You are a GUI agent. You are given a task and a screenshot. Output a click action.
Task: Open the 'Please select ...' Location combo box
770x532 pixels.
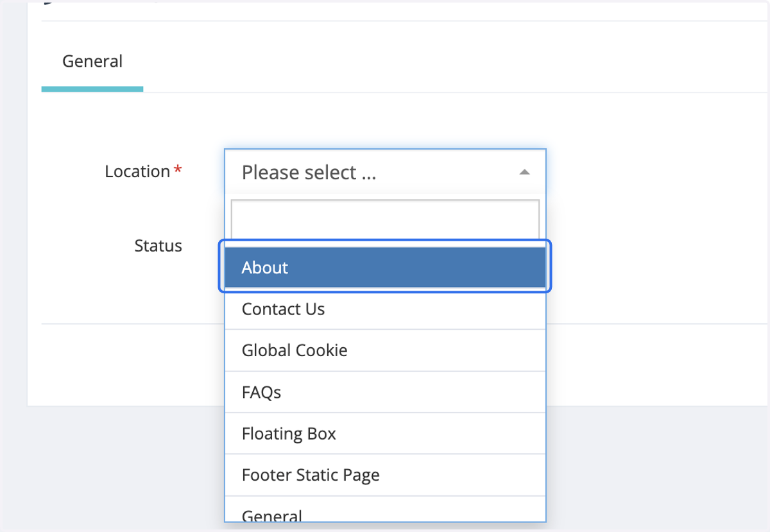pyautogui.click(x=385, y=172)
